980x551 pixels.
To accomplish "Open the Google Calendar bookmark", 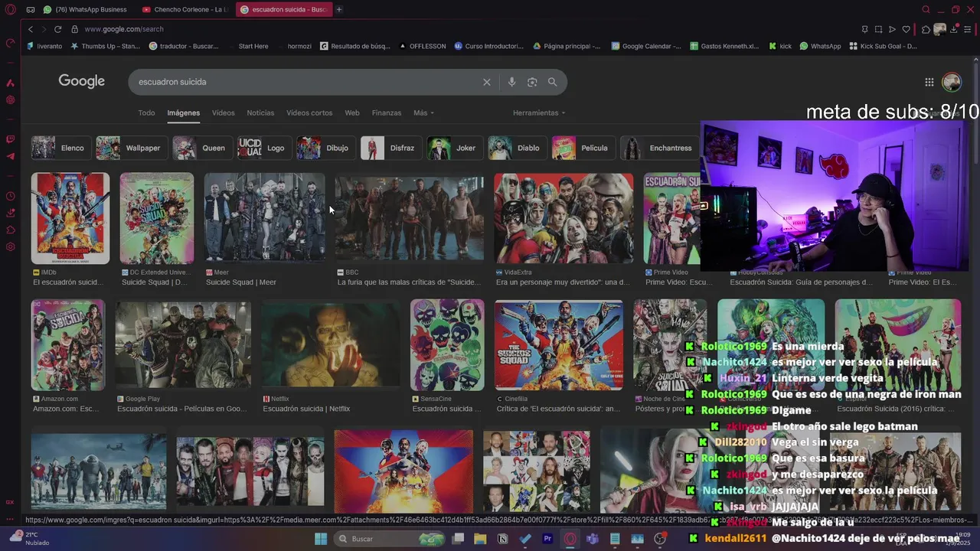I will (x=646, y=46).
